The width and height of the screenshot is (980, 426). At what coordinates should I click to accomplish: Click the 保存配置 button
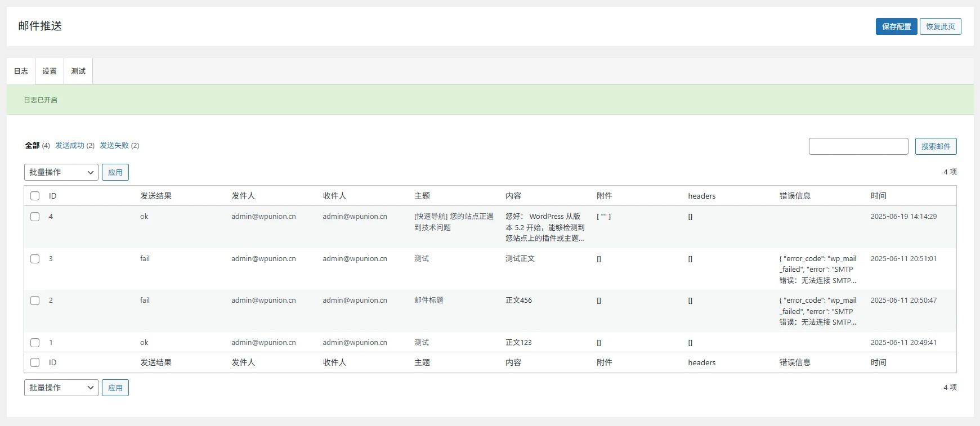pos(896,26)
